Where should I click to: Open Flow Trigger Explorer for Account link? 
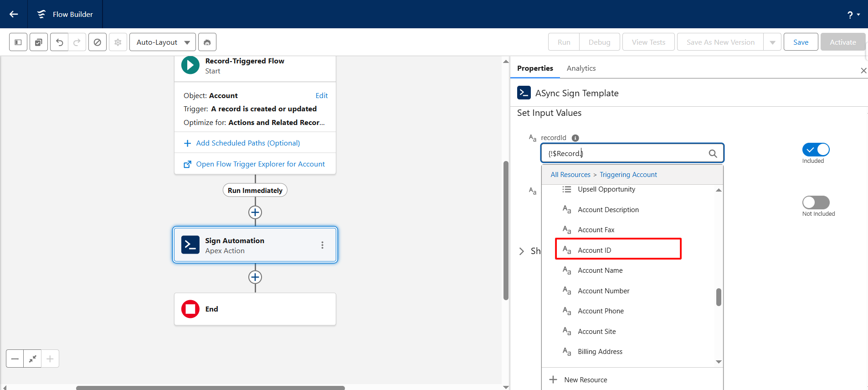pyautogui.click(x=260, y=164)
